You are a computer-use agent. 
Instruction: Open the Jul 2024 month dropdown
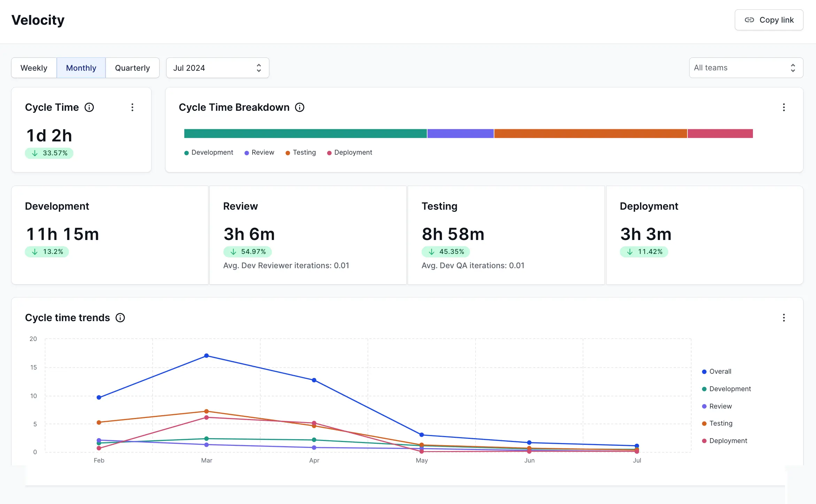click(x=217, y=68)
